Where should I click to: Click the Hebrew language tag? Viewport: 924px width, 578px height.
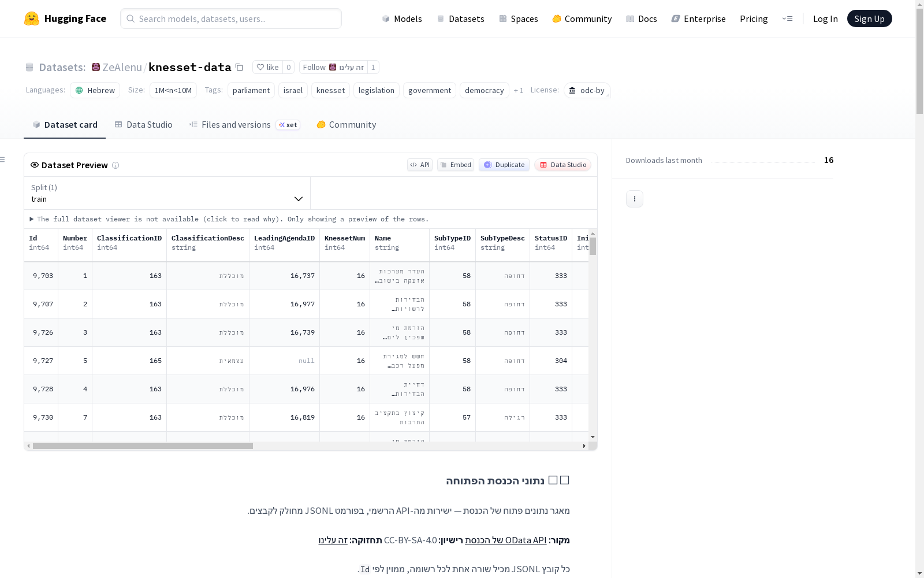click(x=95, y=90)
